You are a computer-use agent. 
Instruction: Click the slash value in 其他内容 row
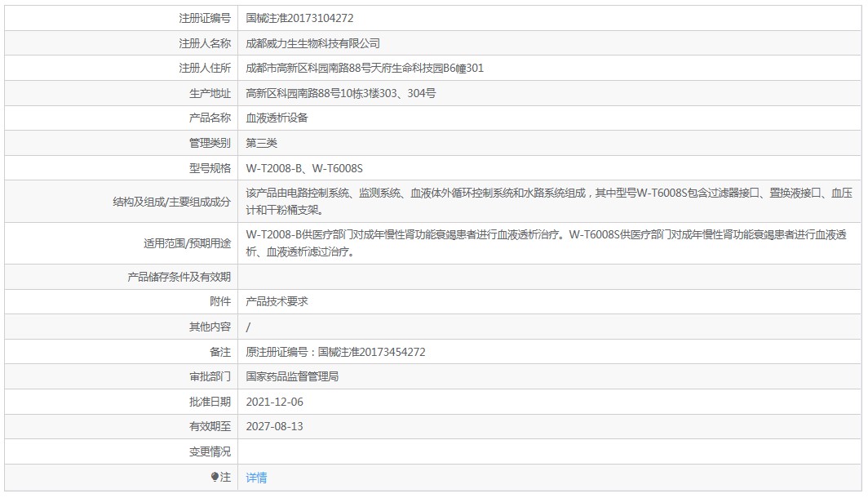pyautogui.click(x=248, y=327)
